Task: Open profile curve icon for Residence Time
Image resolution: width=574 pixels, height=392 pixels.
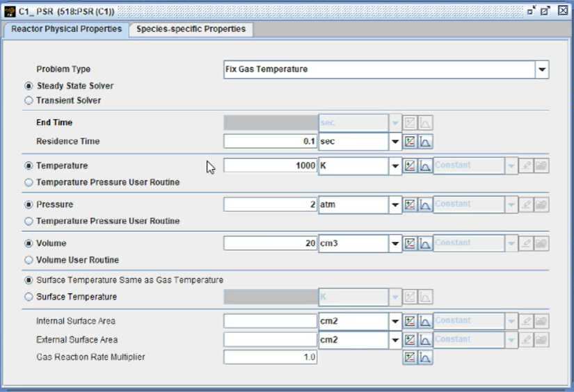Action: coord(425,142)
